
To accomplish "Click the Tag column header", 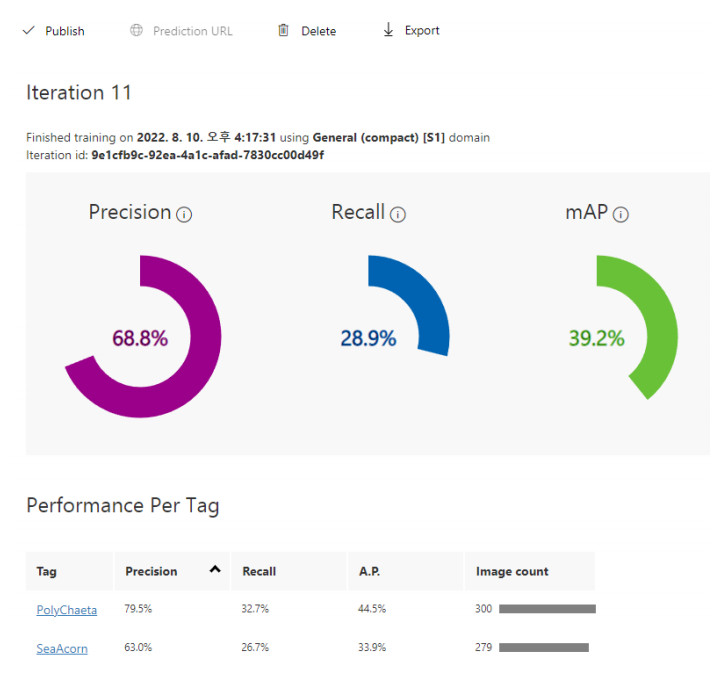I will [46, 571].
